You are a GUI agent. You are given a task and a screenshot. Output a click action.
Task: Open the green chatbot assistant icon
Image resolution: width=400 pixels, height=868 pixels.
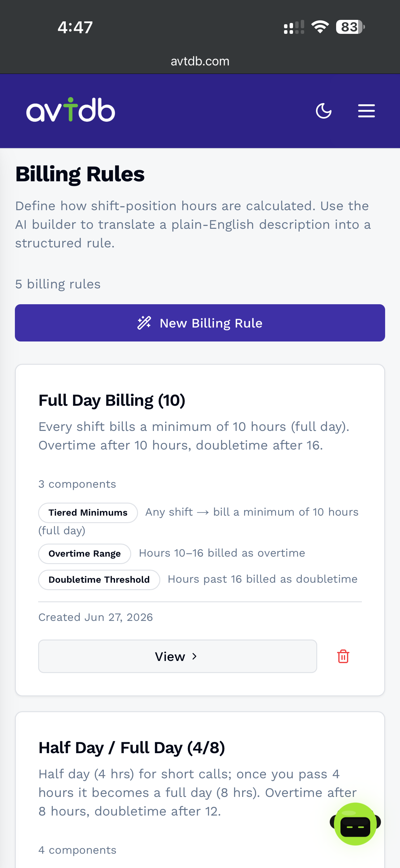(355, 824)
